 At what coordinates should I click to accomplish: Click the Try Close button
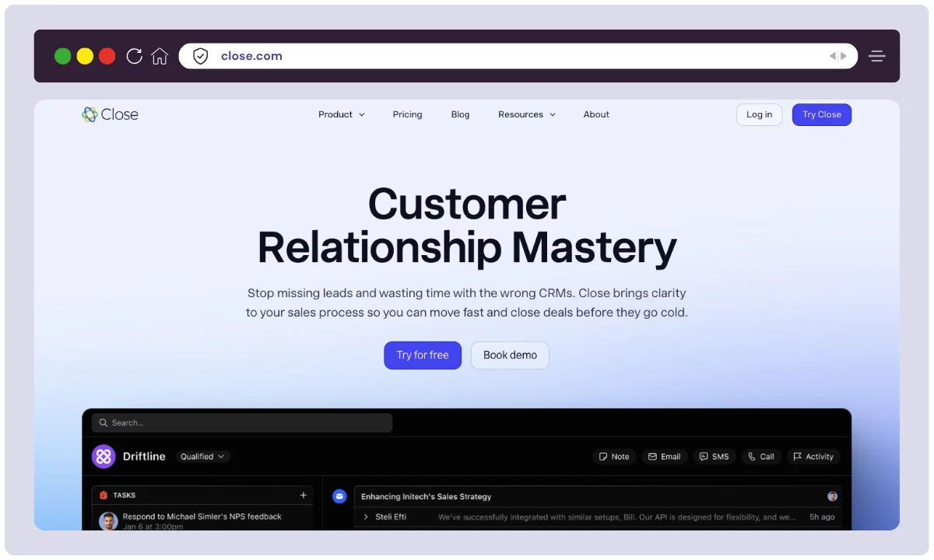[822, 114]
